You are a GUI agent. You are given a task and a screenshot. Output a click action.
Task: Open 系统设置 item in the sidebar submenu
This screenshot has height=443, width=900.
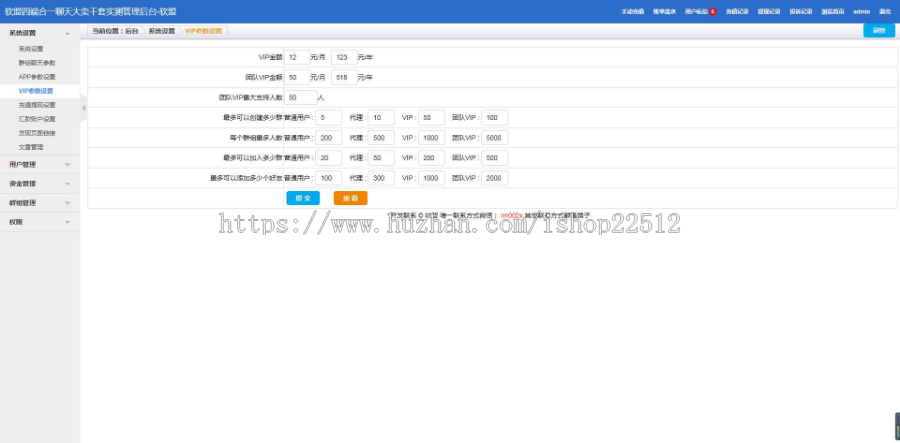coord(31,49)
